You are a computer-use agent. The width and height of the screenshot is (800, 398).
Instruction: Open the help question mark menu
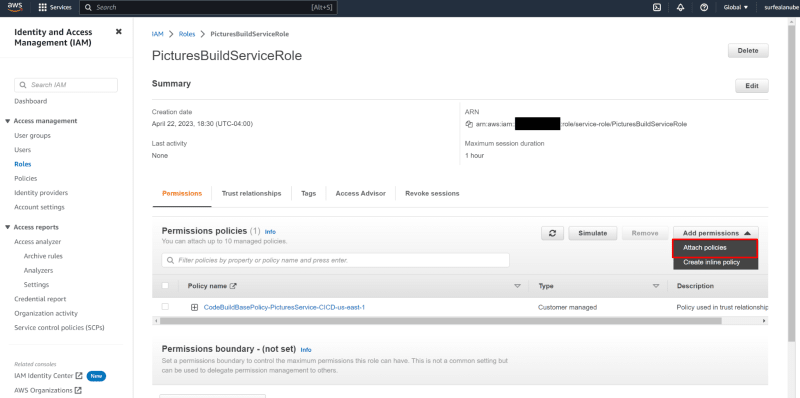[x=704, y=8]
